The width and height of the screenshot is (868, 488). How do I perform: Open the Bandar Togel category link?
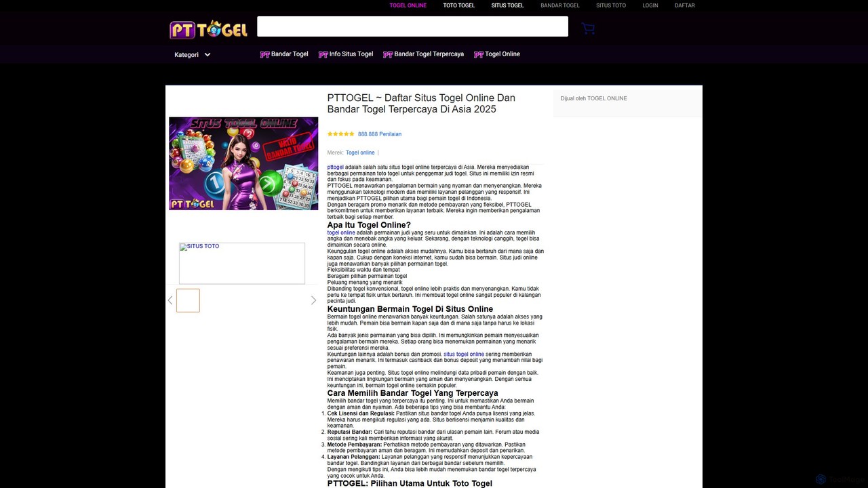tap(284, 54)
